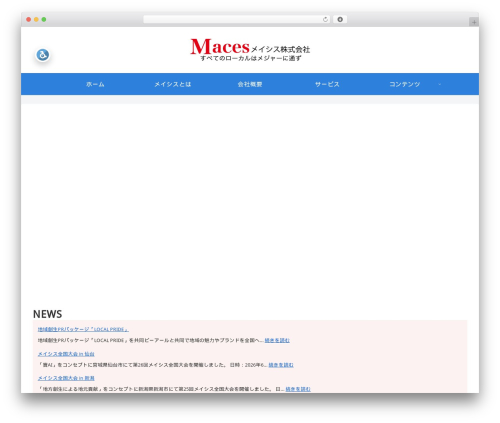Open メイシス全国大会 in 新潟 news link
Screen dimensions: 500x423
(x=66, y=378)
